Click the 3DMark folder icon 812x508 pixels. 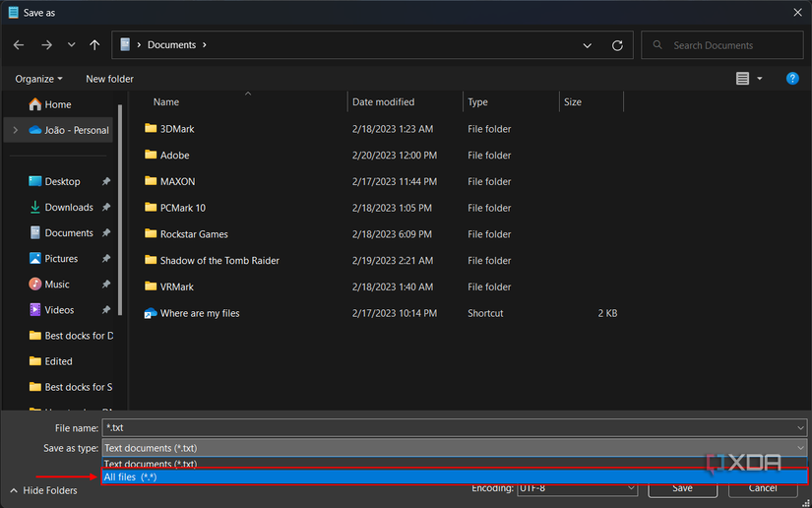(x=151, y=128)
